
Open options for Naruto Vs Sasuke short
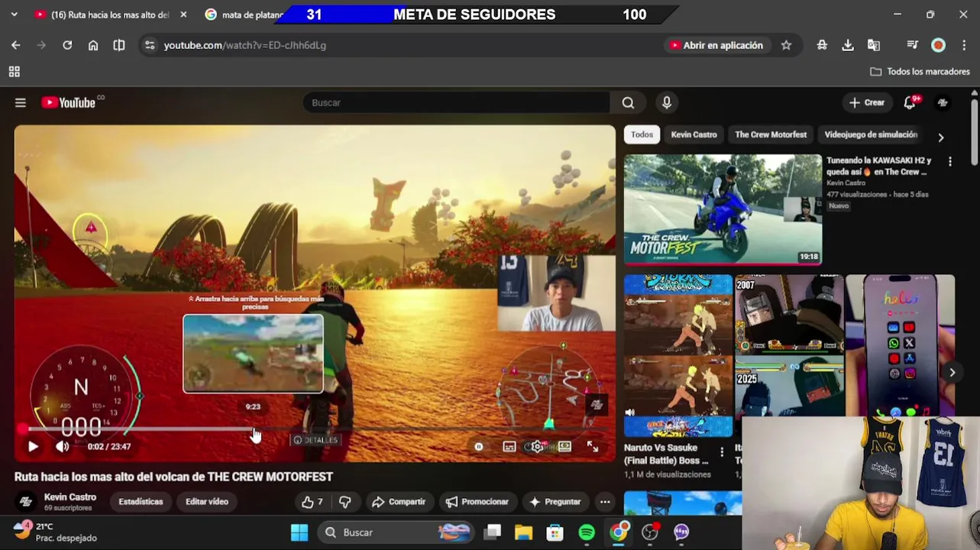pyautogui.click(x=722, y=452)
